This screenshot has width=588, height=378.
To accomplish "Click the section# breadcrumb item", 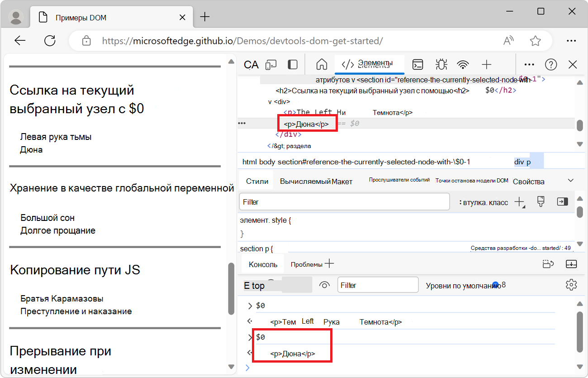I will (x=374, y=162).
